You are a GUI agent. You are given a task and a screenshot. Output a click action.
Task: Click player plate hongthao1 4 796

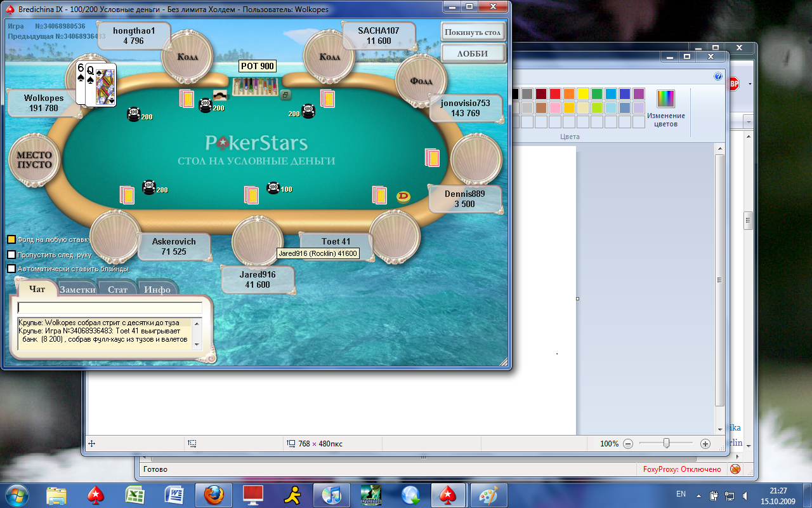134,36
